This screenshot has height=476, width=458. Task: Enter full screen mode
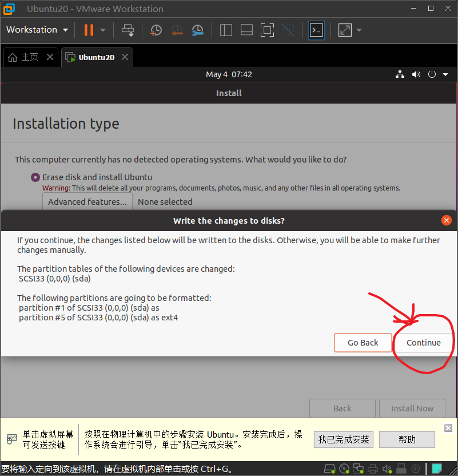pyautogui.click(x=267, y=30)
